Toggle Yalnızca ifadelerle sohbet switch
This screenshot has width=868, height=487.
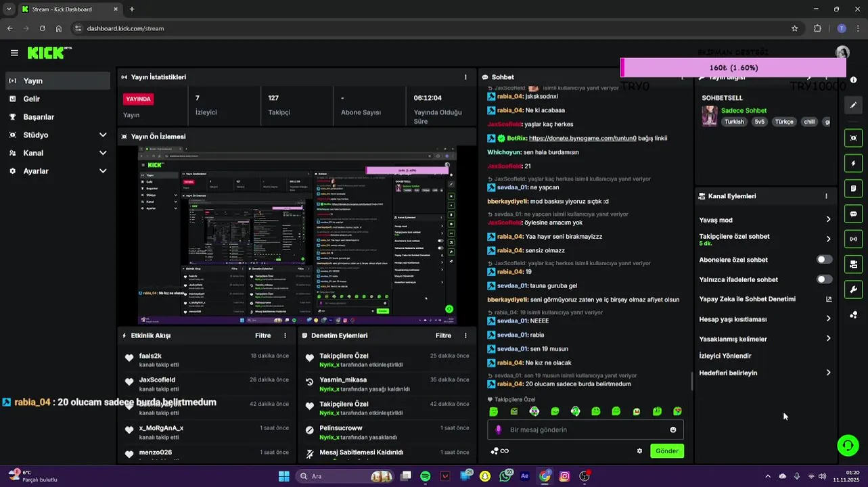tap(824, 279)
